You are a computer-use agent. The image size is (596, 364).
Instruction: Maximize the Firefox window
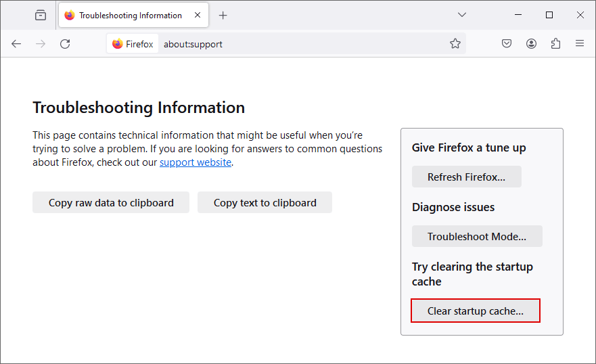[x=549, y=15]
